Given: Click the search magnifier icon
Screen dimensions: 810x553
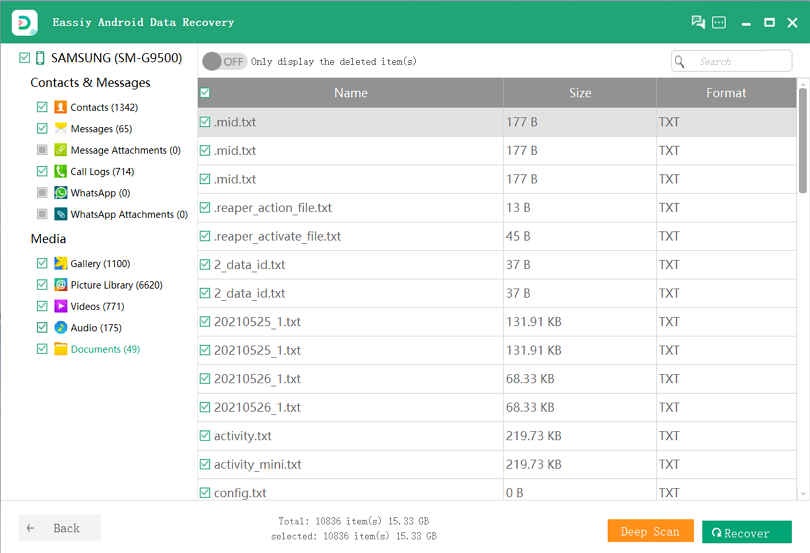Looking at the screenshot, I should [x=679, y=62].
